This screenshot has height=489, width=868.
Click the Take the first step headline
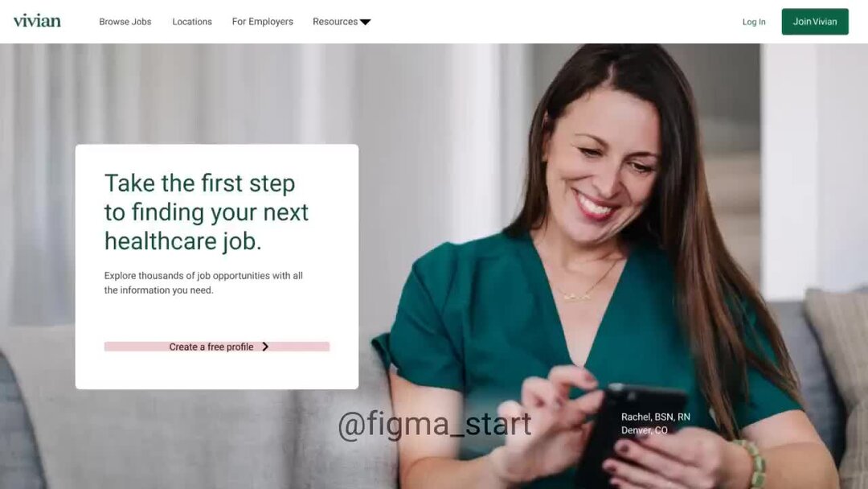(207, 212)
